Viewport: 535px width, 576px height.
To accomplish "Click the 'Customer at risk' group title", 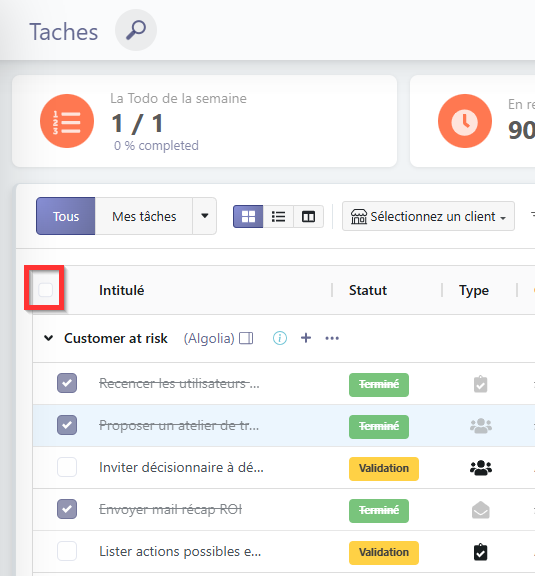I will click(116, 338).
